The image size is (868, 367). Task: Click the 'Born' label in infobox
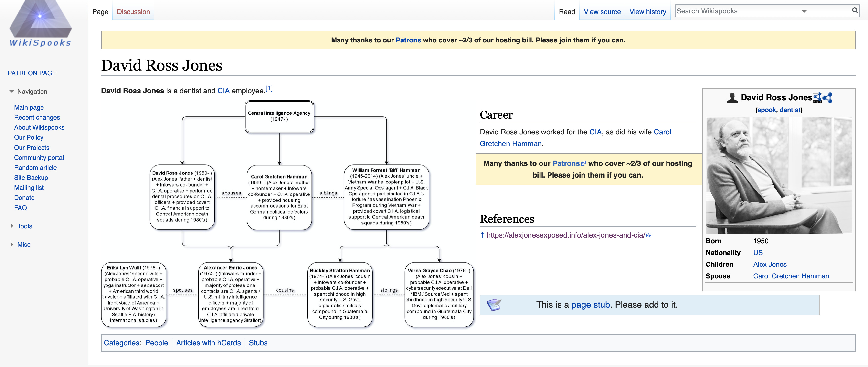tap(714, 241)
